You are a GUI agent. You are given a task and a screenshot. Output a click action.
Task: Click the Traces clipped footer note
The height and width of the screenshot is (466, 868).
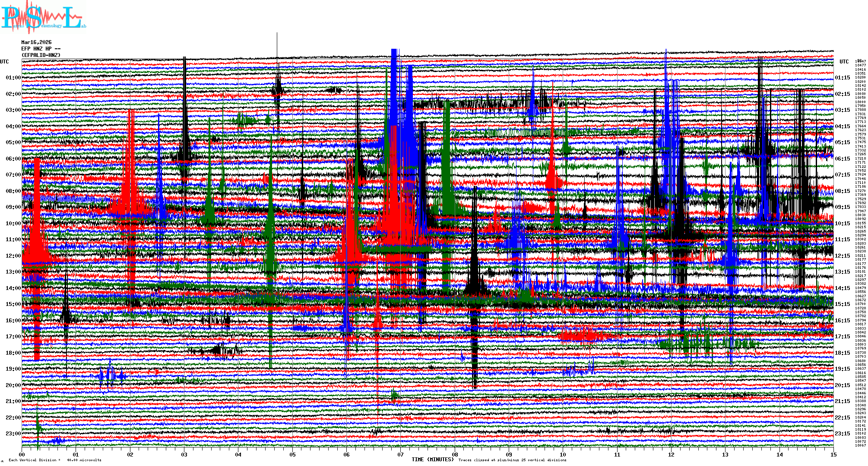point(512,460)
